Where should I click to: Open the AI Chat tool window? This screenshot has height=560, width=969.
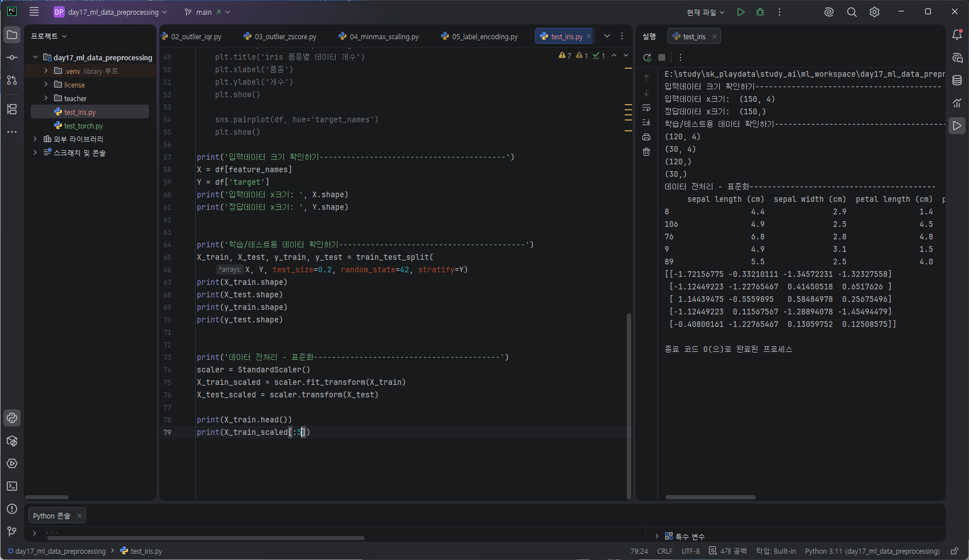[x=957, y=57]
